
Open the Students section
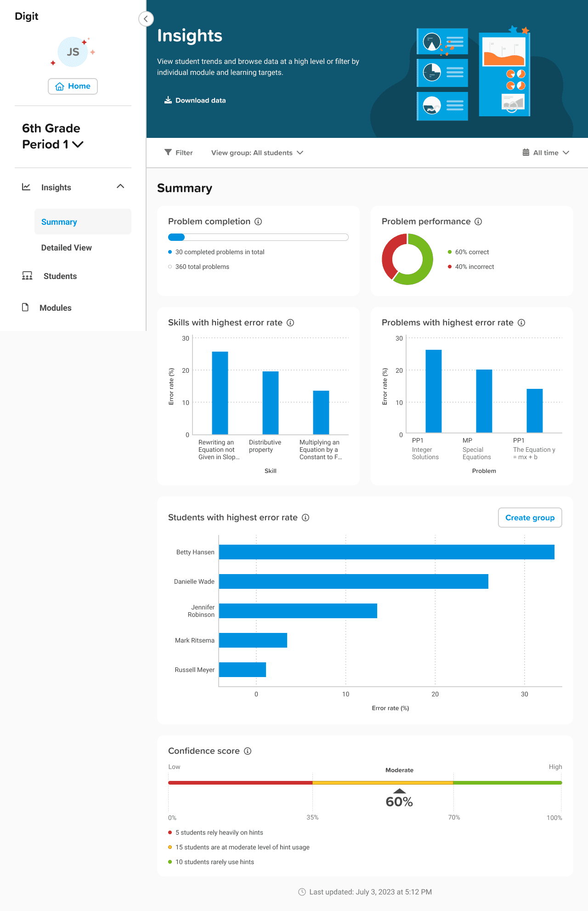(60, 276)
